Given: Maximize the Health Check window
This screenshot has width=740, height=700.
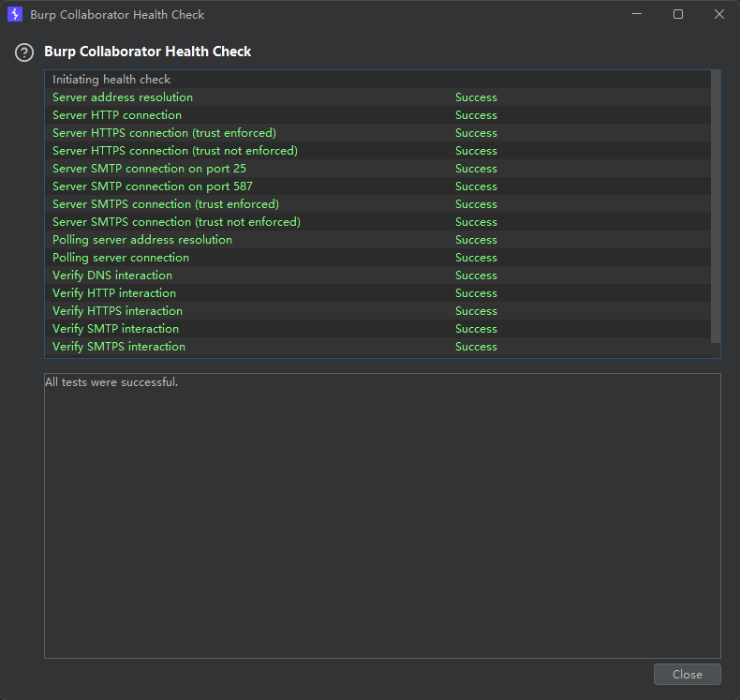Looking at the screenshot, I should point(678,14).
